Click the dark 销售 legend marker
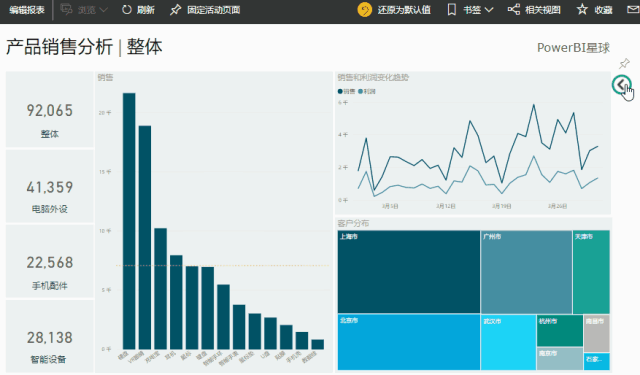The image size is (640, 375). (340, 91)
